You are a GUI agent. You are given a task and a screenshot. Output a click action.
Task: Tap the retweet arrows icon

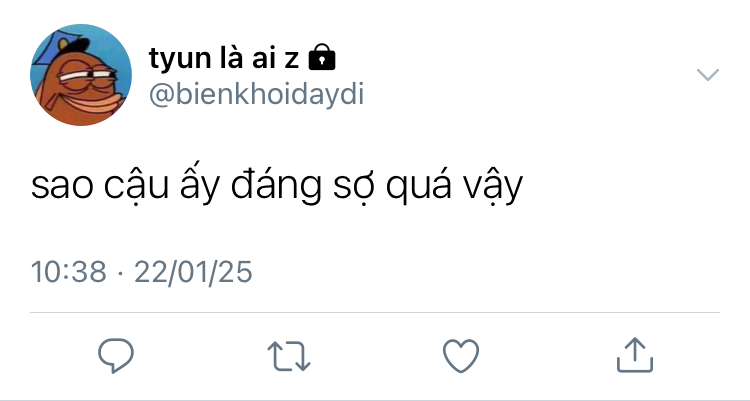pos(289,356)
